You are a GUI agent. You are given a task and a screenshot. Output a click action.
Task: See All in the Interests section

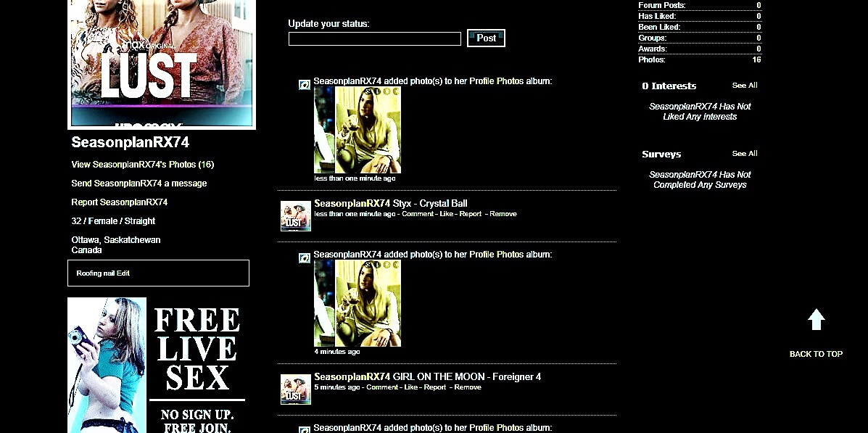(744, 86)
